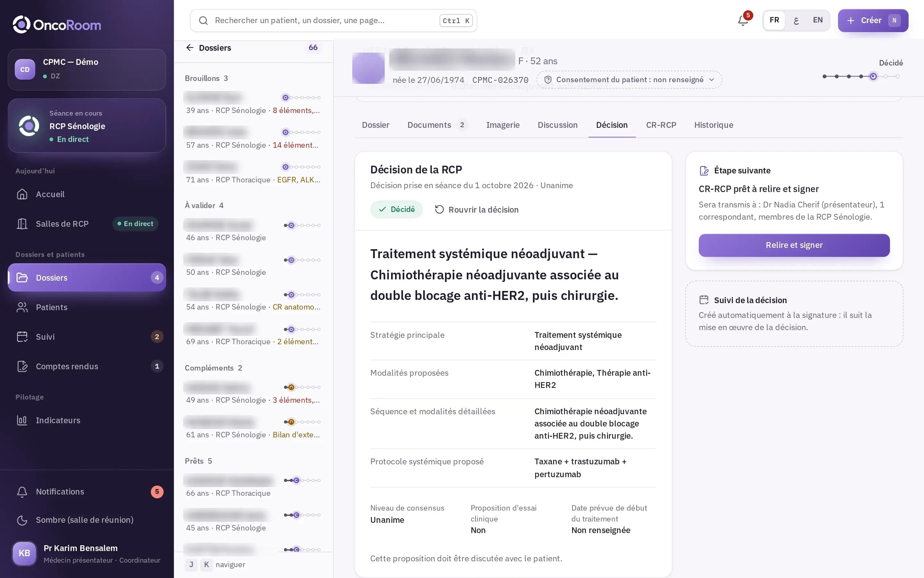Click the Relire et signer button
The image size is (924, 578).
pos(794,245)
